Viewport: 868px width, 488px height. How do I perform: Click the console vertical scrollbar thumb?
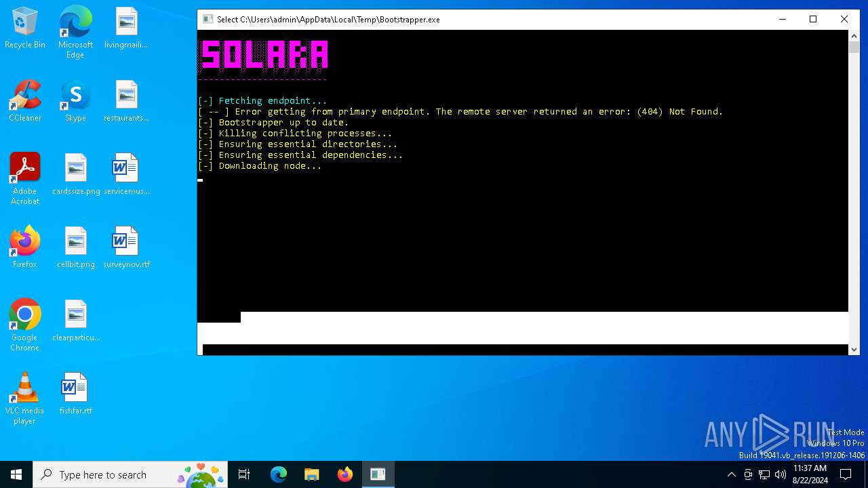854,47
